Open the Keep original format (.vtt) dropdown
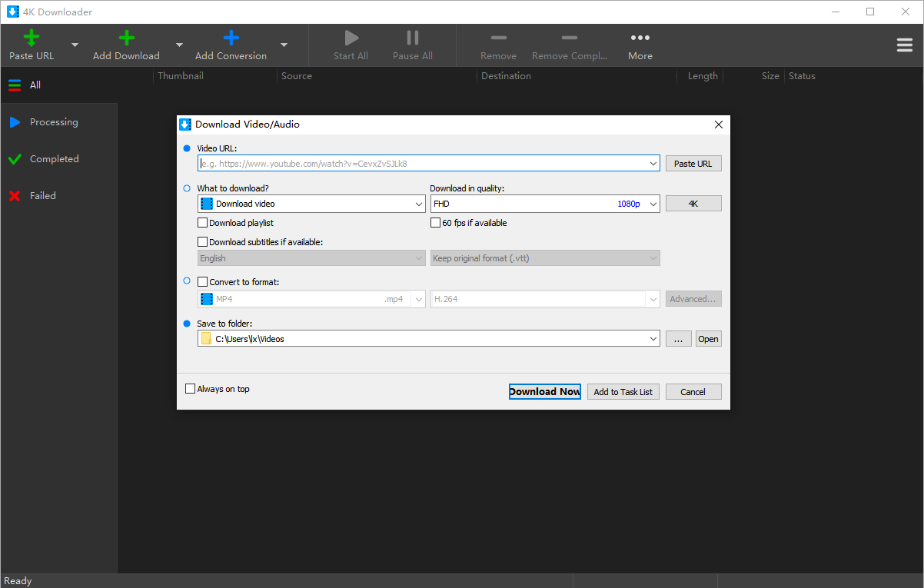924x588 pixels. tap(545, 258)
